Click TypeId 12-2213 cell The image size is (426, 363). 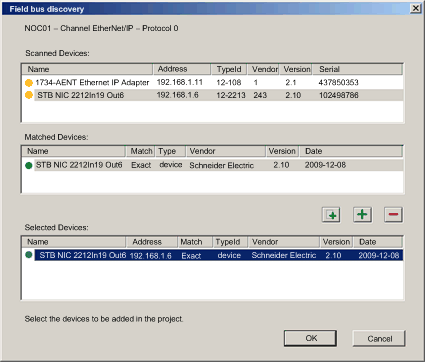coord(231,95)
